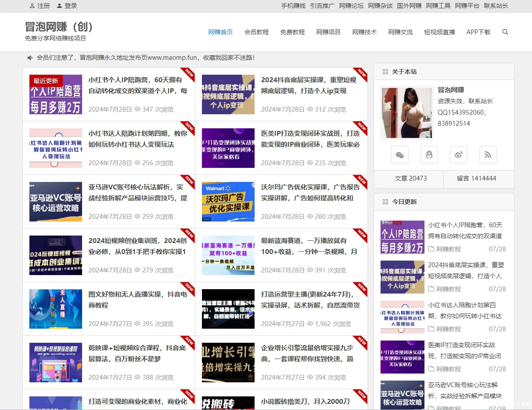Click the folder icon beside 网赚教程 label
The image size is (532, 410).
tap(432, 249)
